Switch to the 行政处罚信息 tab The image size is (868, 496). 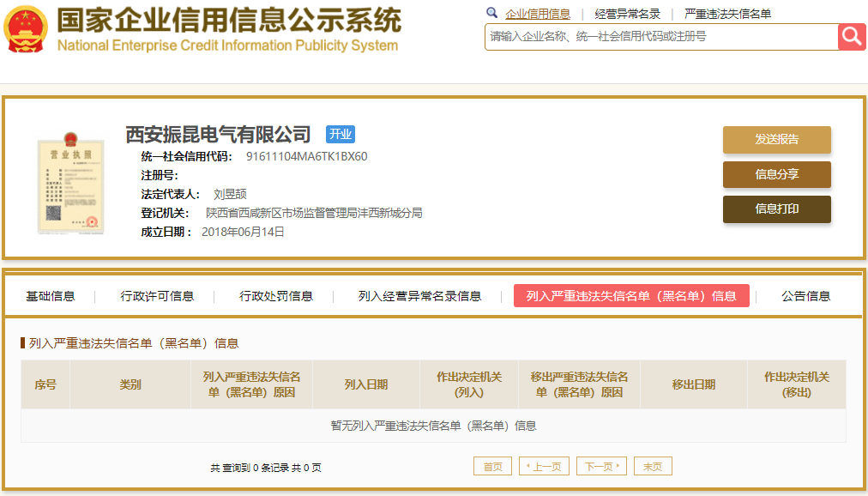point(275,296)
